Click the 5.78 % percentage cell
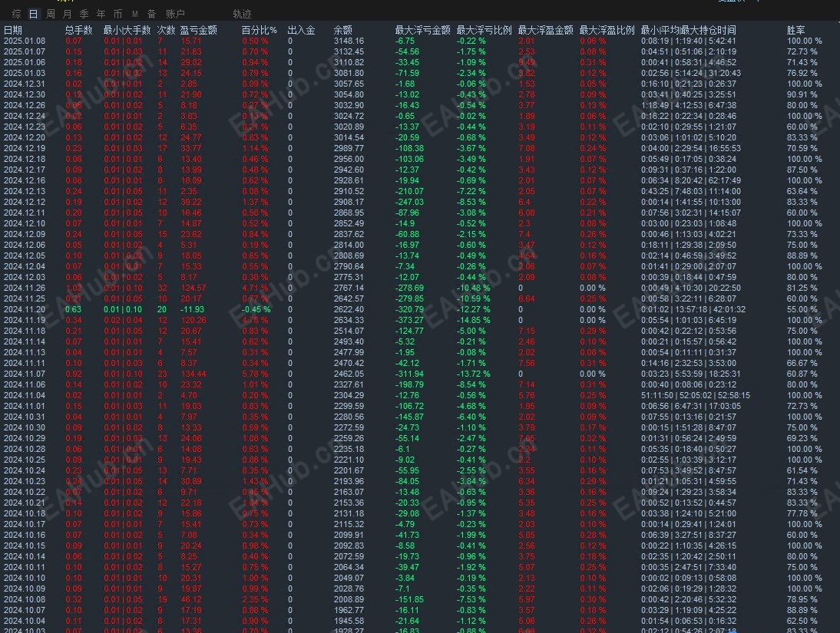 coord(254,374)
